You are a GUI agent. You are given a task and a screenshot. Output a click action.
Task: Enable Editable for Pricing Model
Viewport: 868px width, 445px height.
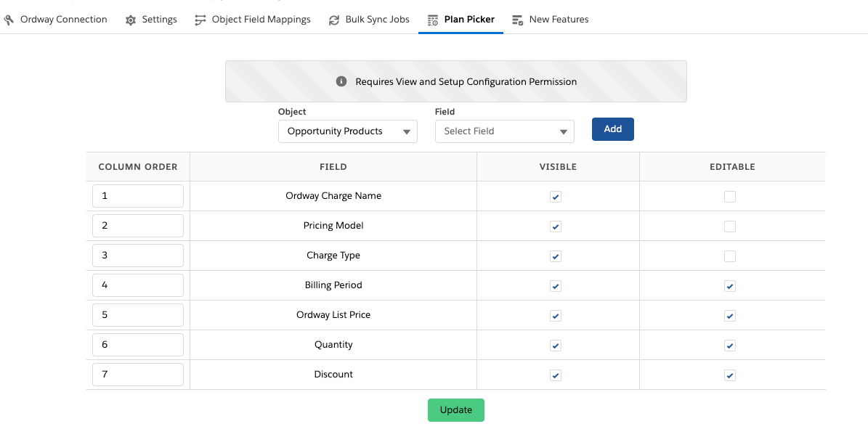(730, 226)
